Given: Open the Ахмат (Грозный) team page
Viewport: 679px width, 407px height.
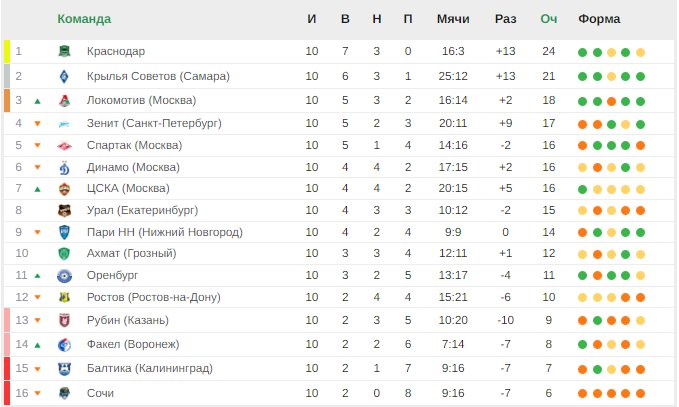Looking at the screenshot, I should pos(132,253).
